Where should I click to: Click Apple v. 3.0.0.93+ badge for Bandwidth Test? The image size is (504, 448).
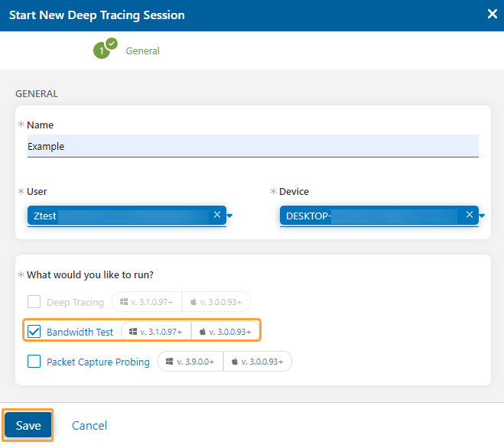tap(225, 332)
